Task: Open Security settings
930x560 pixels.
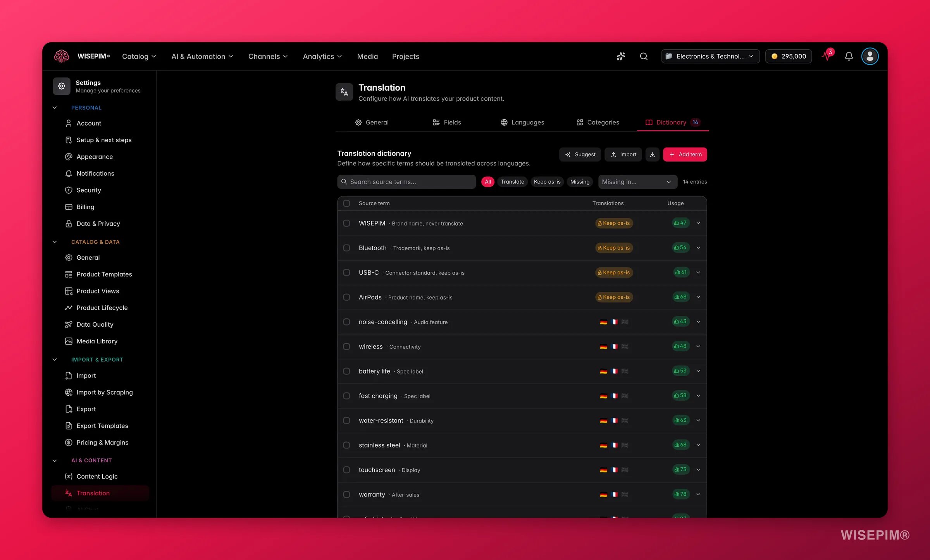Action: point(89,190)
